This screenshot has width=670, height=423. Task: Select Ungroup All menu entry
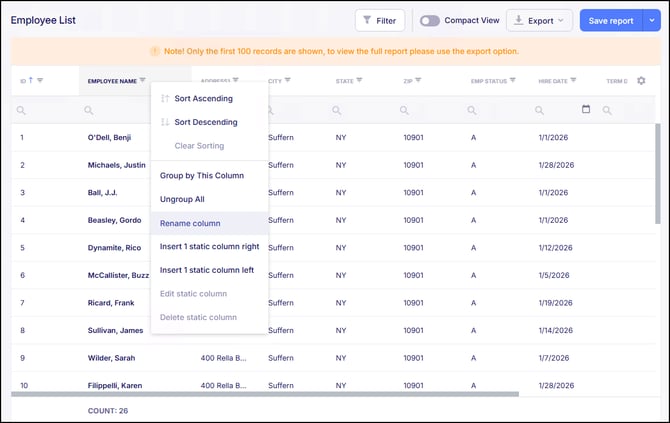point(209,199)
